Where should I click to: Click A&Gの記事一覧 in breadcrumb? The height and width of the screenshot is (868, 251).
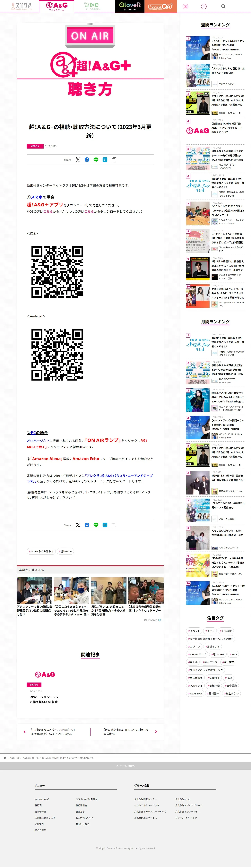(x=31, y=758)
